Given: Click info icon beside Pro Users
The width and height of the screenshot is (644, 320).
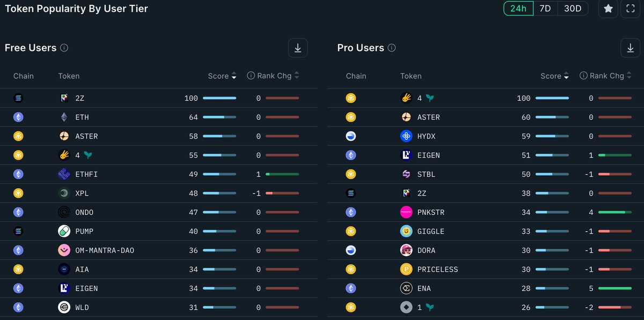Looking at the screenshot, I should pos(392,48).
